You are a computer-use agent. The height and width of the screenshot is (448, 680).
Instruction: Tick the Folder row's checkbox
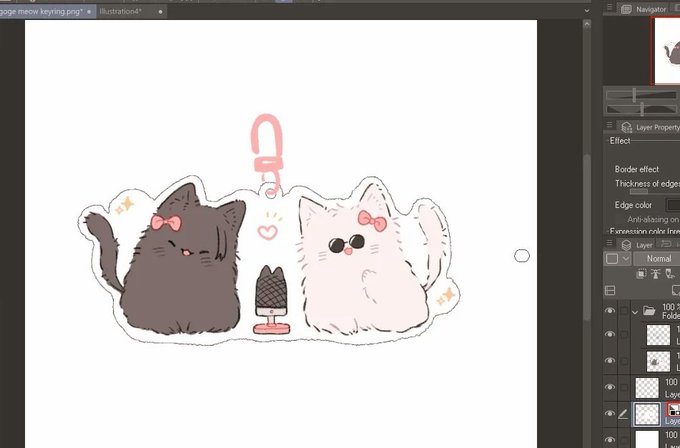(624, 311)
